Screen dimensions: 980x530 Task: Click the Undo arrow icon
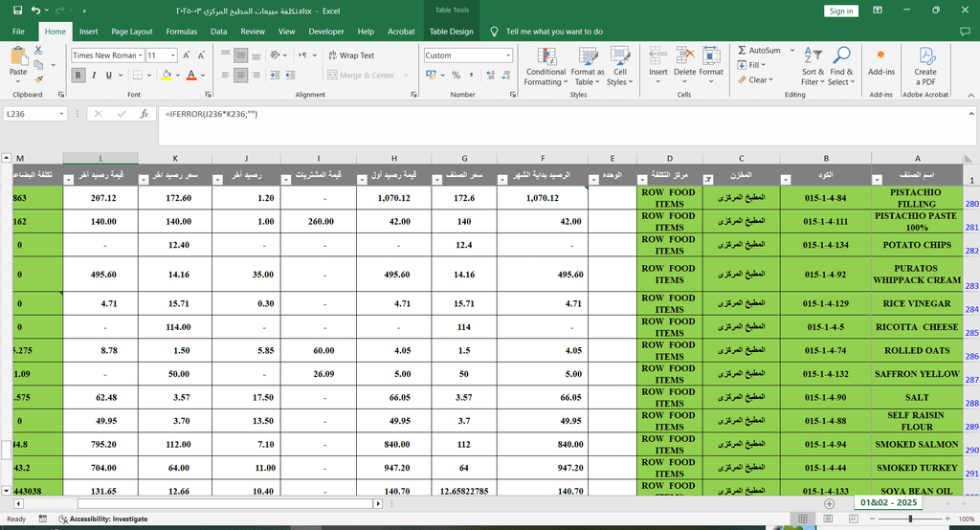click(x=35, y=11)
